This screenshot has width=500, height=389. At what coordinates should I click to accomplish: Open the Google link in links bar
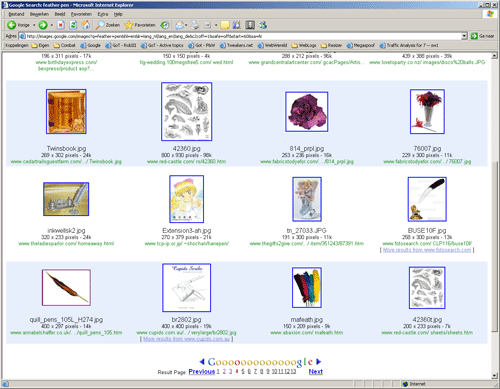click(x=90, y=45)
